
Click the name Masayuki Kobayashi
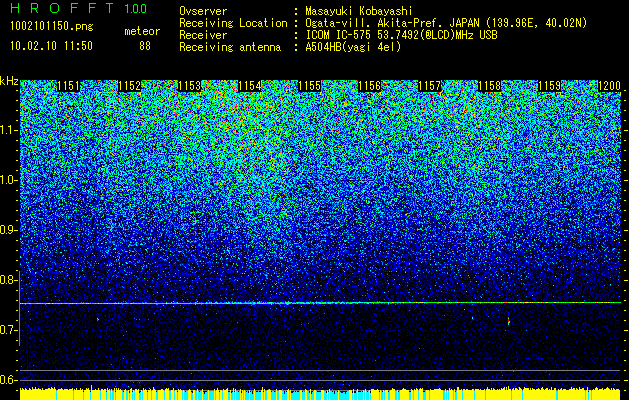click(x=359, y=11)
